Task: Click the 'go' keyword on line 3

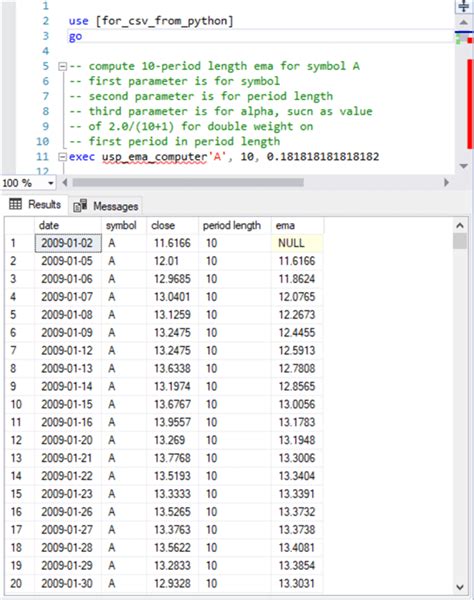Action: click(x=75, y=37)
